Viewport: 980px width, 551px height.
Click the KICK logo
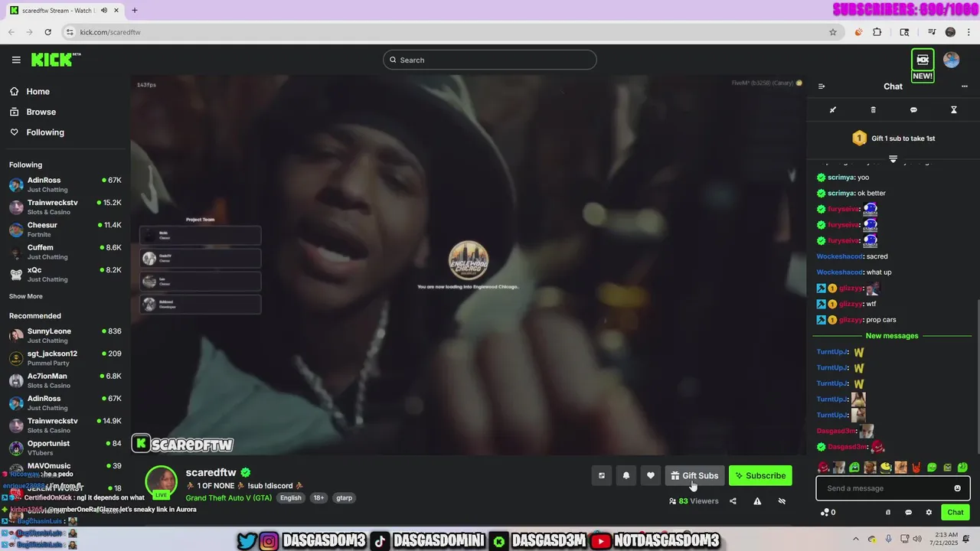pyautogui.click(x=56, y=60)
